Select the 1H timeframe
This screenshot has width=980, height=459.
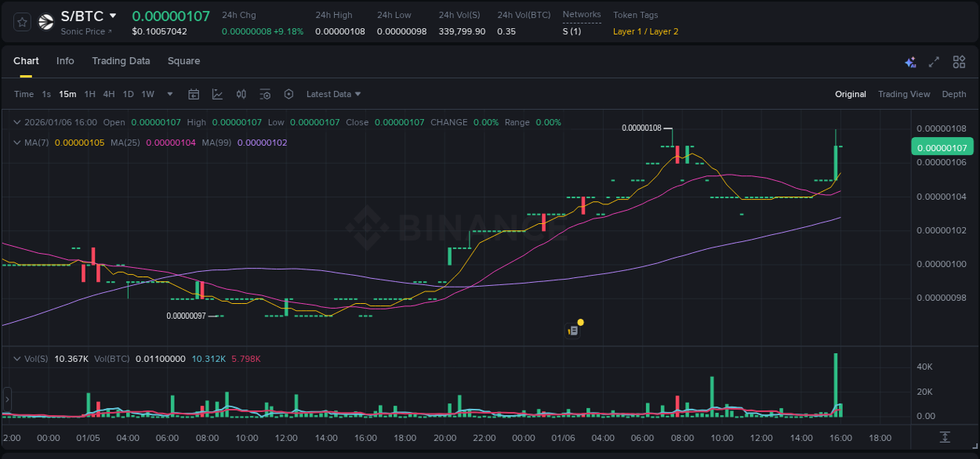(x=89, y=93)
